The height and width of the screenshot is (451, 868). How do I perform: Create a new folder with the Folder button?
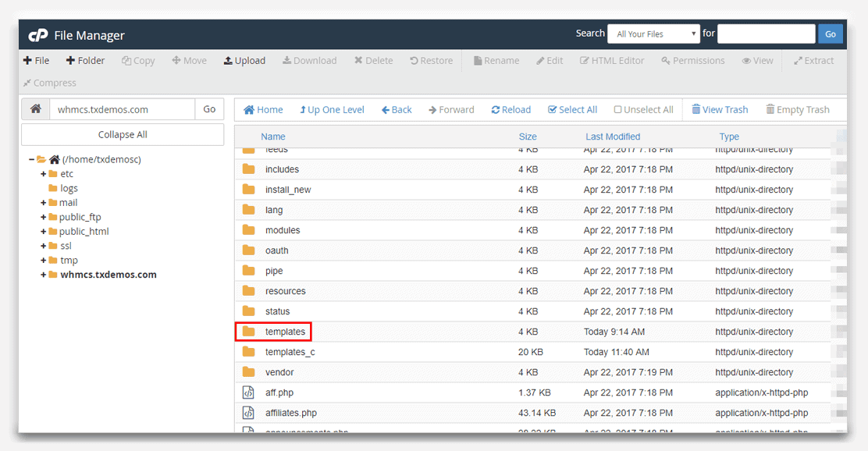(85, 61)
